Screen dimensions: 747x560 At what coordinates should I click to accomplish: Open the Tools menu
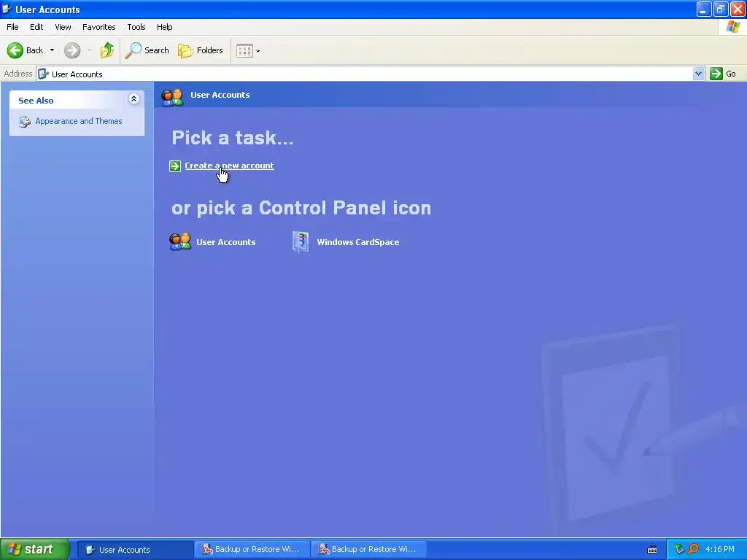point(136,27)
